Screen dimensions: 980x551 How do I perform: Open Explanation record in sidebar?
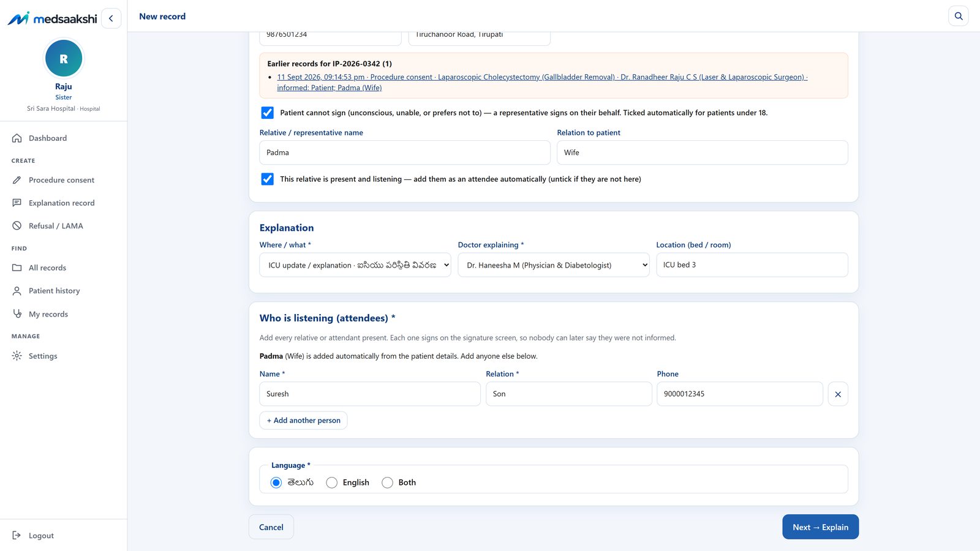tap(64, 203)
